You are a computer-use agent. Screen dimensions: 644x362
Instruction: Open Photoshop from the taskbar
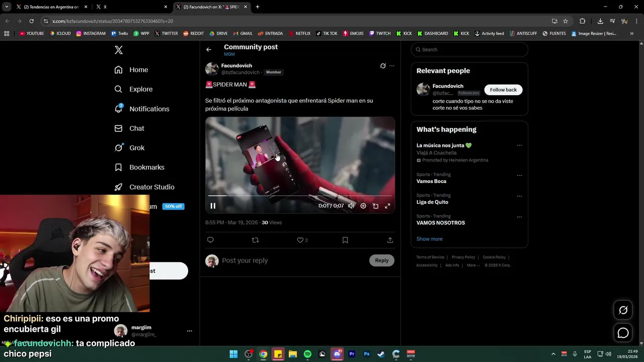coord(366,354)
